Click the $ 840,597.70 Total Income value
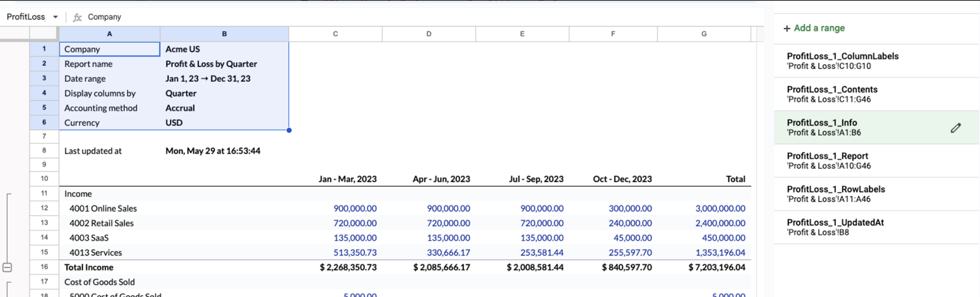This screenshot has width=980, height=297. (627, 267)
